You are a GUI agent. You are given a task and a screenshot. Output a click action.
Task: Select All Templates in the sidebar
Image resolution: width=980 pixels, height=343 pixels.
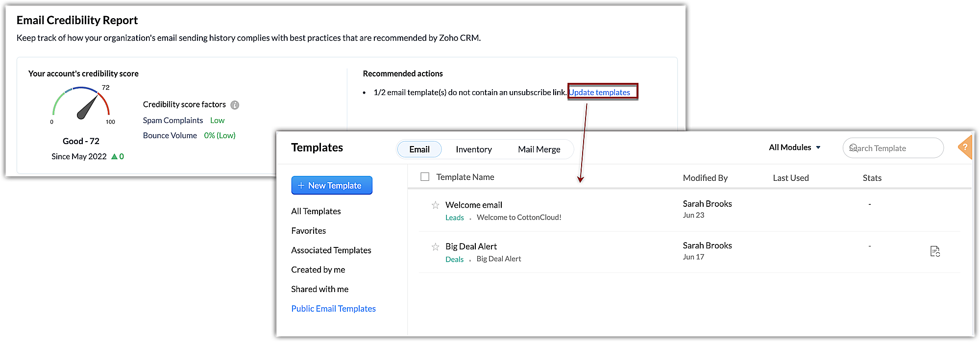(316, 211)
